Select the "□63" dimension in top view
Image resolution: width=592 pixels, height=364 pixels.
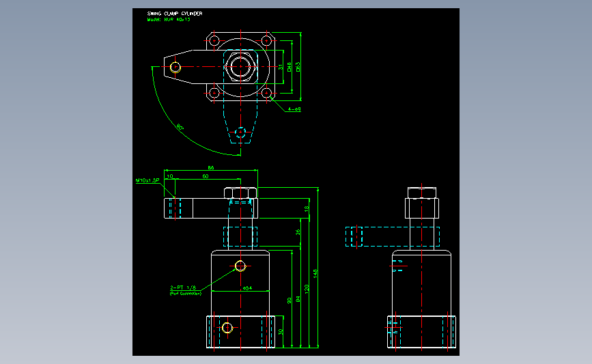298,67
